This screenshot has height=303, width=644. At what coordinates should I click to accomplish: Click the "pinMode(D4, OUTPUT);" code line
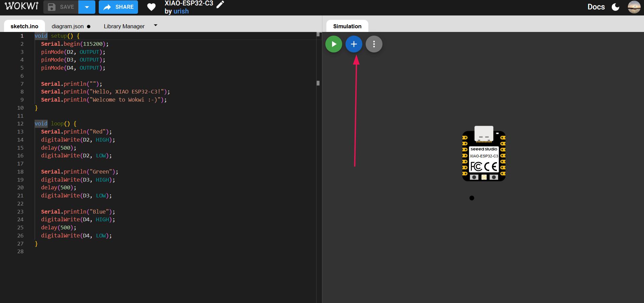pyautogui.click(x=73, y=68)
